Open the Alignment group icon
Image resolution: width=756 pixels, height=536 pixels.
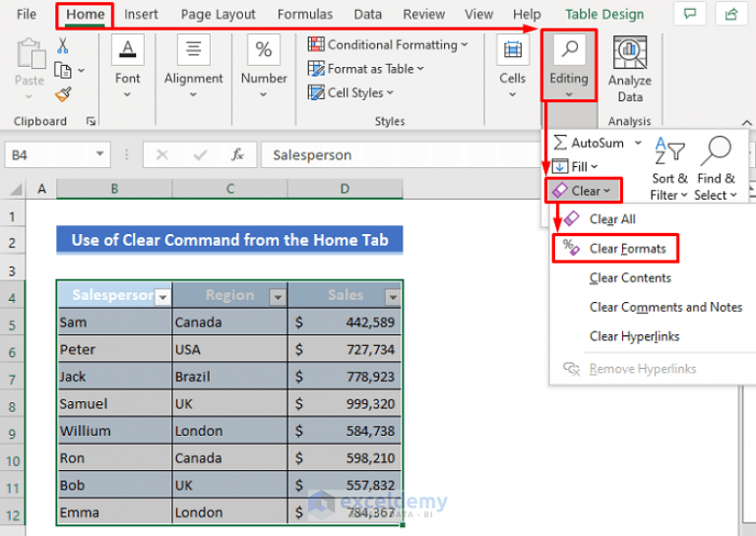tap(193, 49)
